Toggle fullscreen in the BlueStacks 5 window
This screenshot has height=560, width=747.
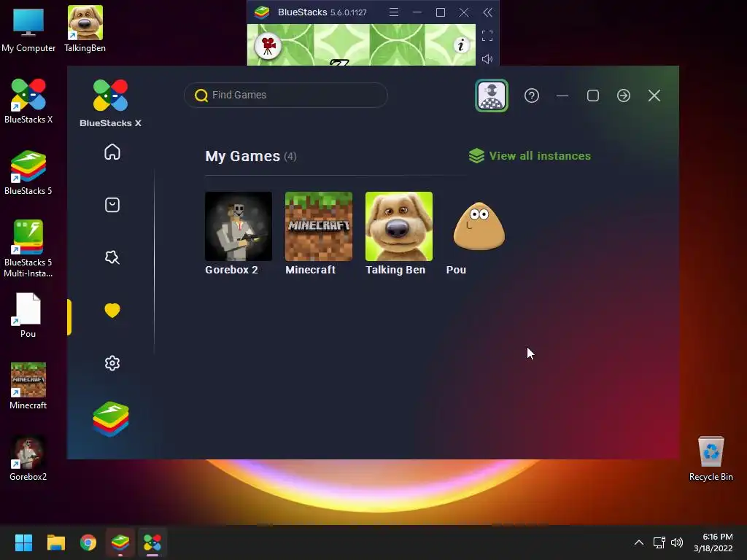pyautogui.click(x=487, y=36)
